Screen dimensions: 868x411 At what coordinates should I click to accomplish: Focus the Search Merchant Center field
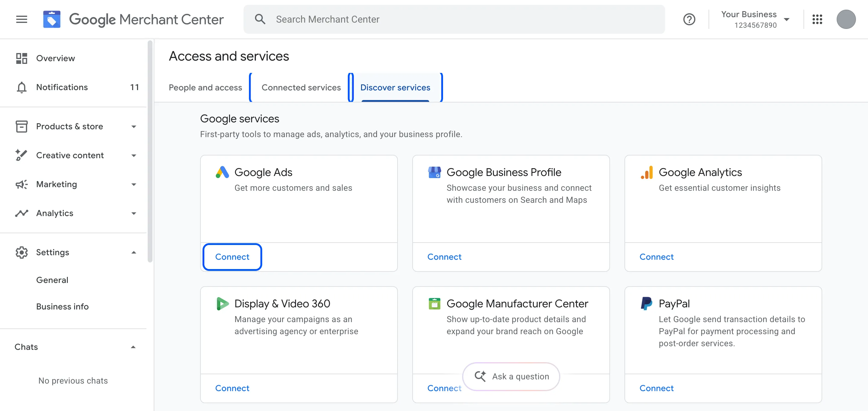click(x=454, y=19)
